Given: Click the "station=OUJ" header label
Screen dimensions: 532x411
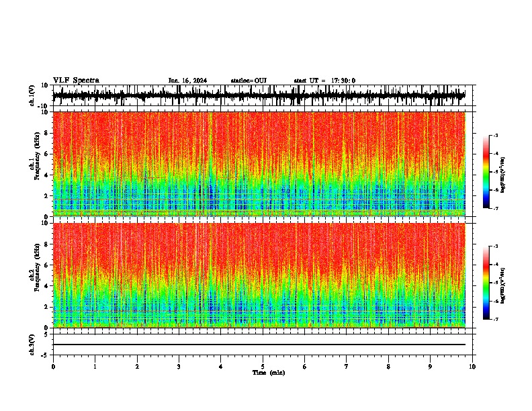Looking at the screenshot, I should pyautogui.click(x=249, y=81).
